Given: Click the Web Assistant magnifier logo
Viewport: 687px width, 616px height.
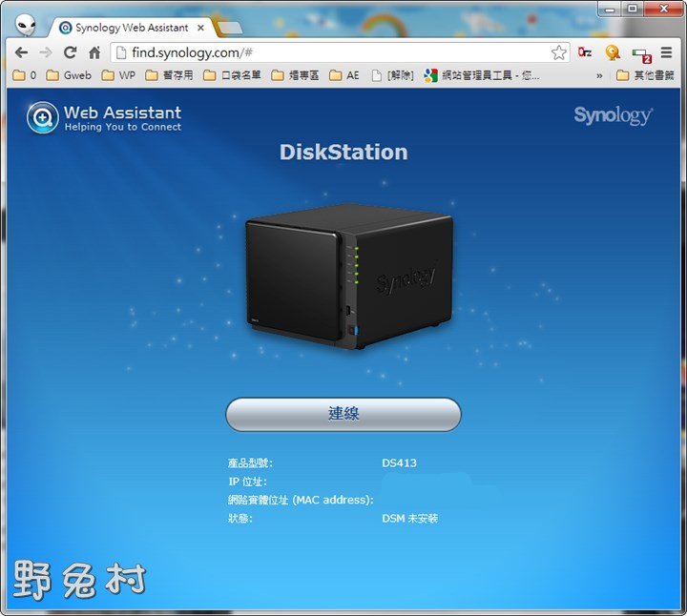Looking at the screenshot, I should tap(43, 117).
